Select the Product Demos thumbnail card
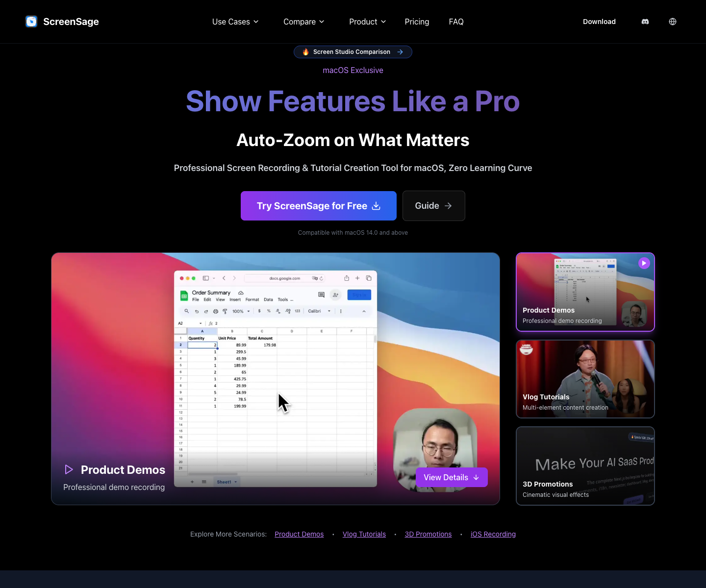Viewport: 706px width, 588px height. point(585,292)
